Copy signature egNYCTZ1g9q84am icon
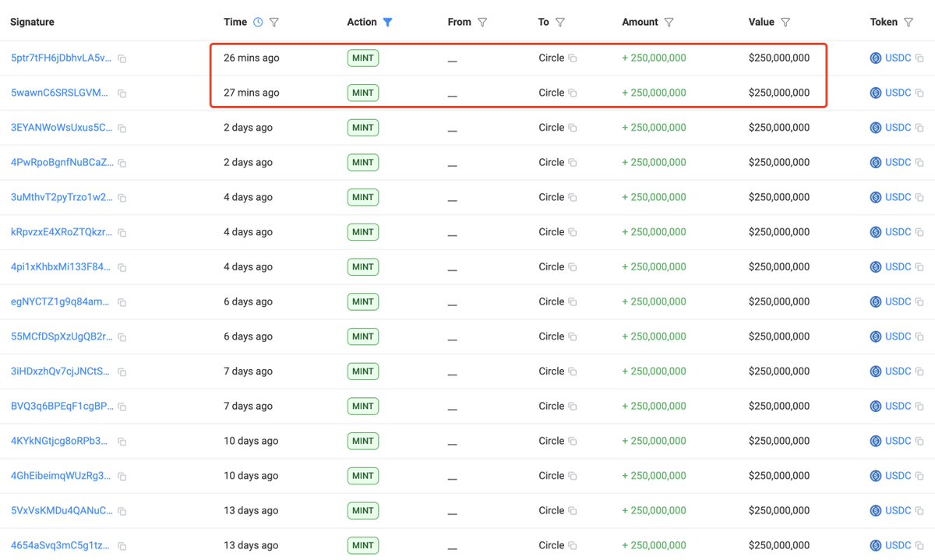The image size is (935, 560). (122, 302)
